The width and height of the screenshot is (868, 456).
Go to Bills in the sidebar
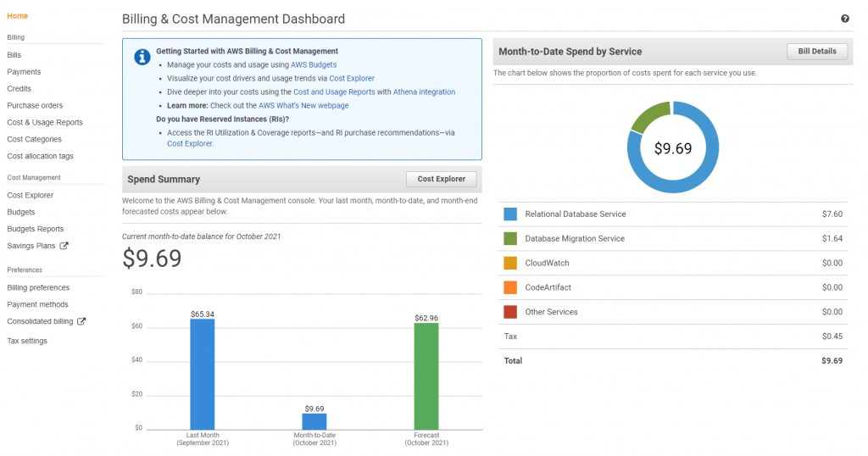click(x=14, y=55)
